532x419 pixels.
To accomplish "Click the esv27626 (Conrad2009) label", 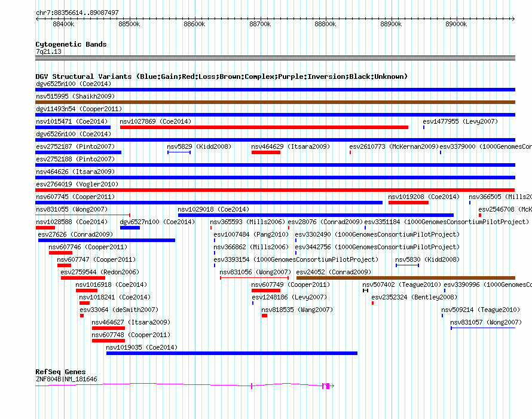I will [75, 234].
